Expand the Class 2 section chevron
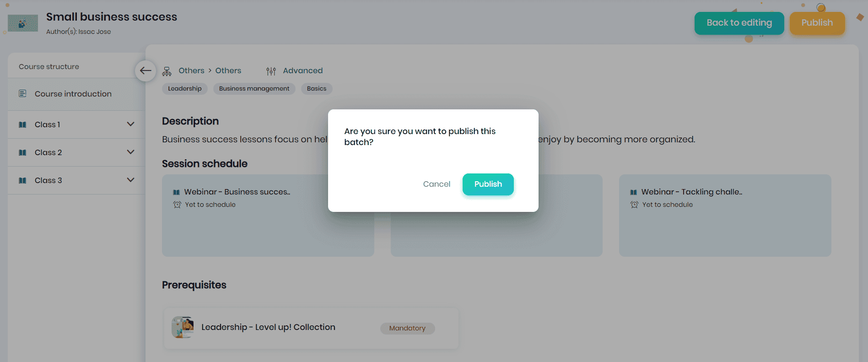The width and height of the screenshot is (868, 362). point(130,152)
